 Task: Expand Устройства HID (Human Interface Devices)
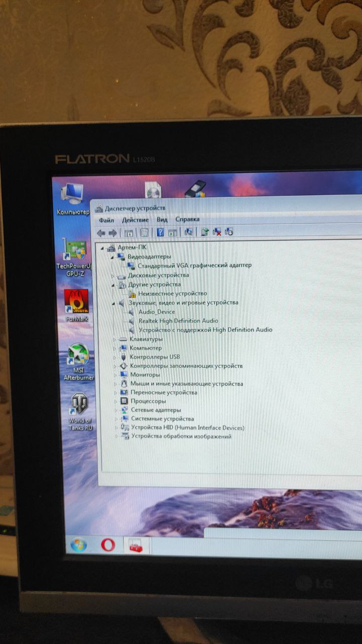coord(116,428)
